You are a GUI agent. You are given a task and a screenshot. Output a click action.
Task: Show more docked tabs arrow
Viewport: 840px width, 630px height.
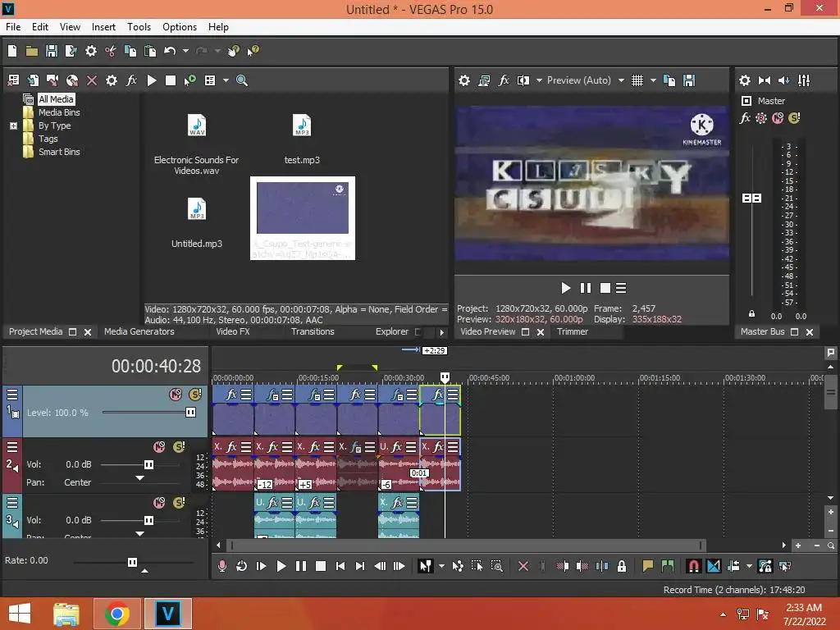(441, 332)
